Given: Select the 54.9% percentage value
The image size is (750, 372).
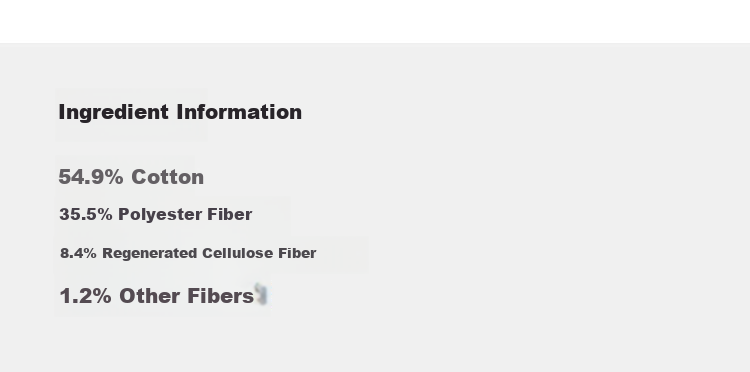Looking at the screenshot, I should 91,177.
